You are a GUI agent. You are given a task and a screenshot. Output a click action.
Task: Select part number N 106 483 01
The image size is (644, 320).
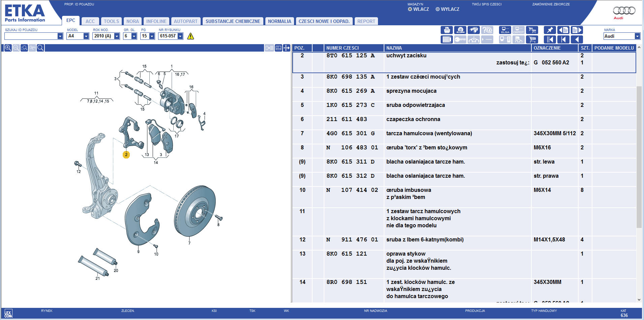352,148
